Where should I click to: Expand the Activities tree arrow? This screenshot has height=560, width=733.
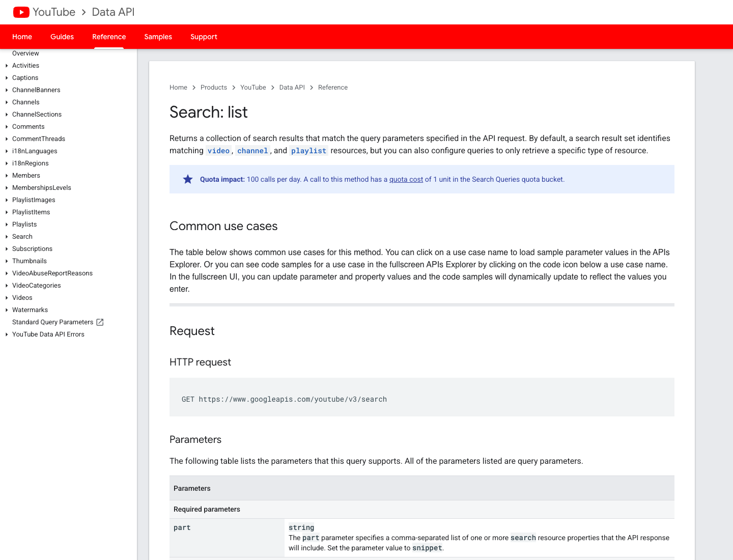(7, 66)
